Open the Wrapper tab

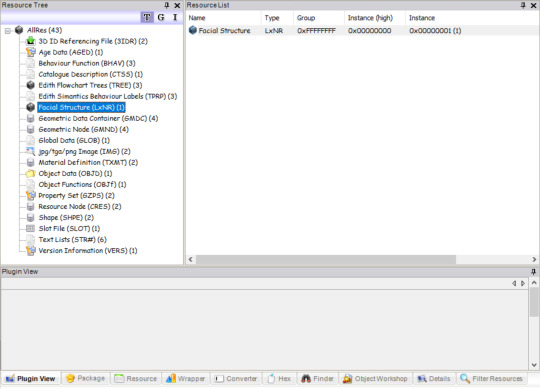(x=186, y=379)
